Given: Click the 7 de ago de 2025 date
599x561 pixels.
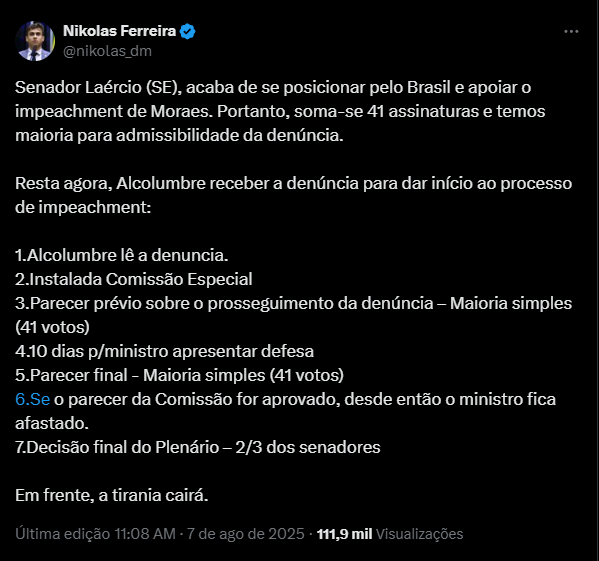Looking at the screenshot, I should 245,534.
